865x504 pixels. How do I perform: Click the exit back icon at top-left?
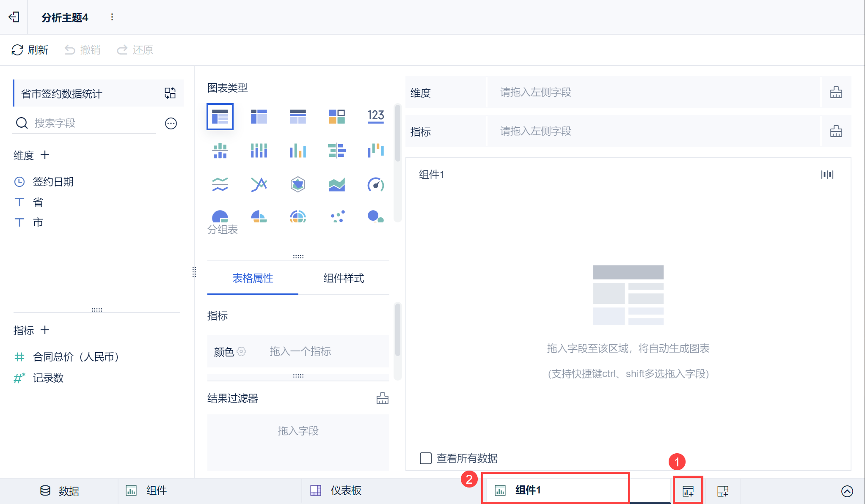[14, 17]
